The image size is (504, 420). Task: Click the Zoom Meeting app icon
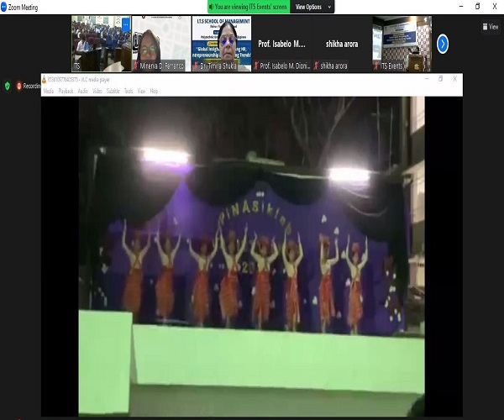pos(3,7)
